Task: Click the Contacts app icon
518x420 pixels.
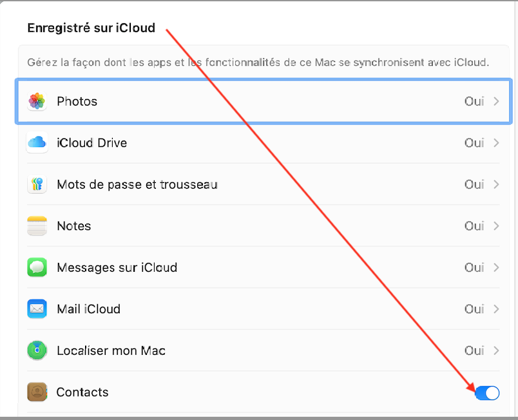Action: tap(37, 392)
